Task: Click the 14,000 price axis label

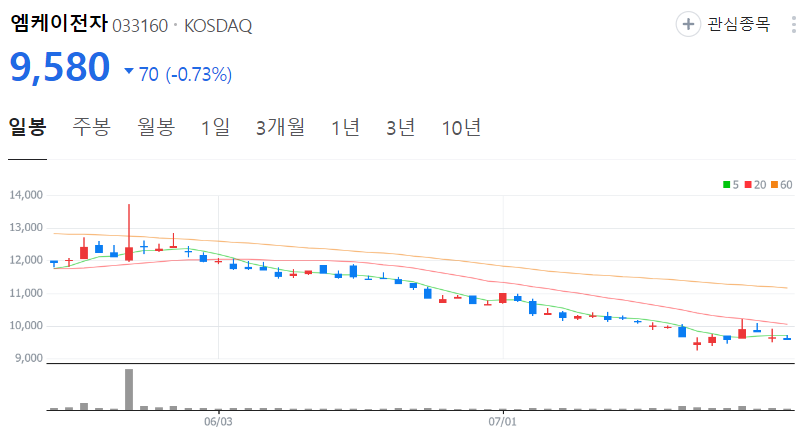Action: [x=26, y=195]
